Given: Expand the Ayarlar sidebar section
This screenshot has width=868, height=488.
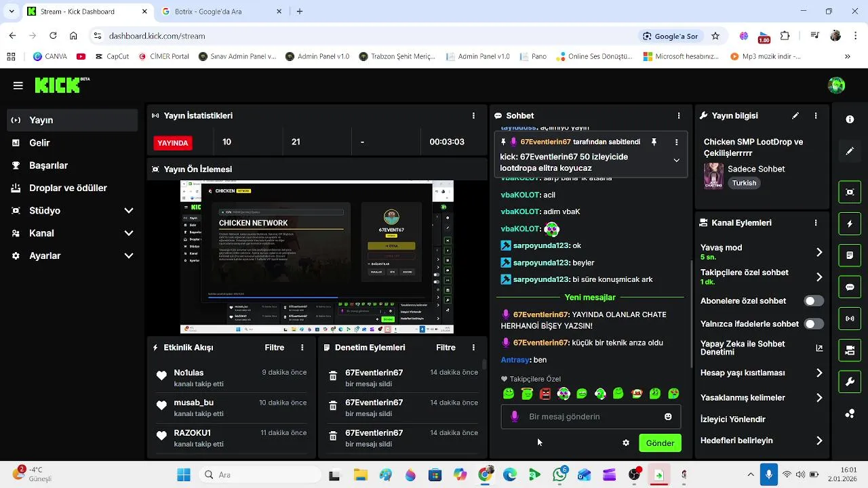Looking at the screenshot, I should (x=129, y=256).
